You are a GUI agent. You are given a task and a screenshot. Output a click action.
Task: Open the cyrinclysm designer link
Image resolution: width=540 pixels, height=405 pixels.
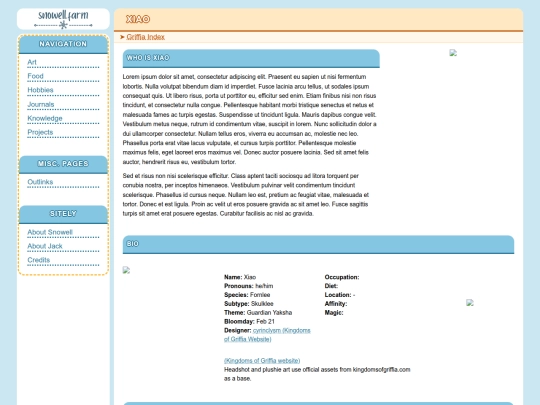267,335
